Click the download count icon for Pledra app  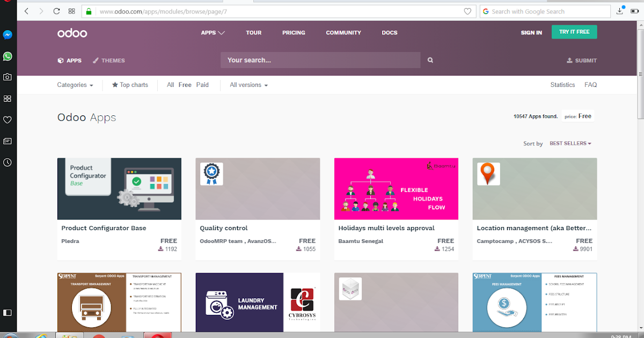coord(160,249)
